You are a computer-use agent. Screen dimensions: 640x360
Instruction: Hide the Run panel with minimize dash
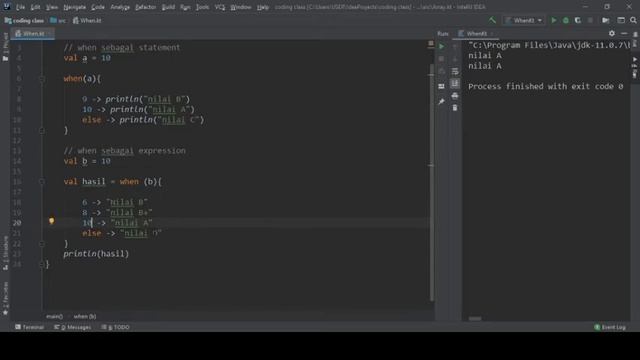624,33
